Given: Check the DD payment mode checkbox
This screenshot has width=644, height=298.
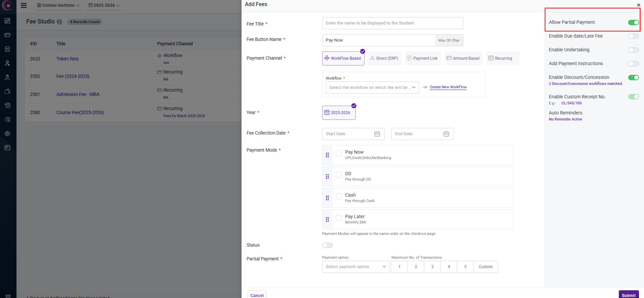Looking at the screenshot, I should 339,175.
